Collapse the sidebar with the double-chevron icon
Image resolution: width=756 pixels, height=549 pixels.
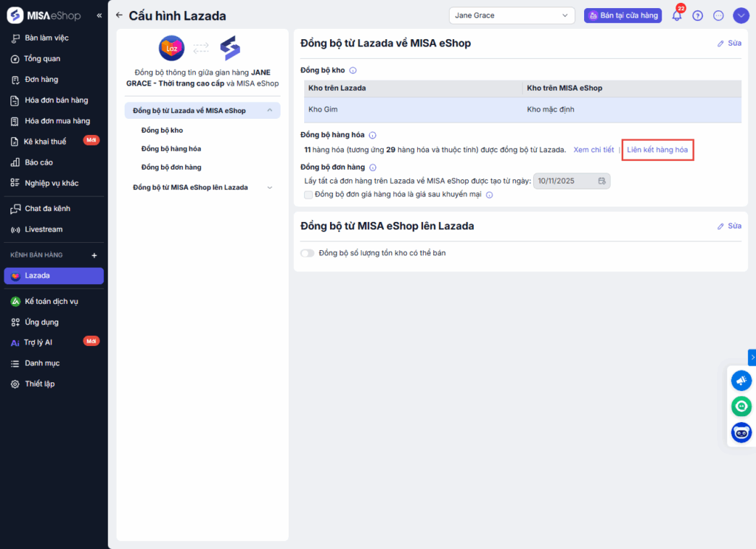tap(100, 15)
